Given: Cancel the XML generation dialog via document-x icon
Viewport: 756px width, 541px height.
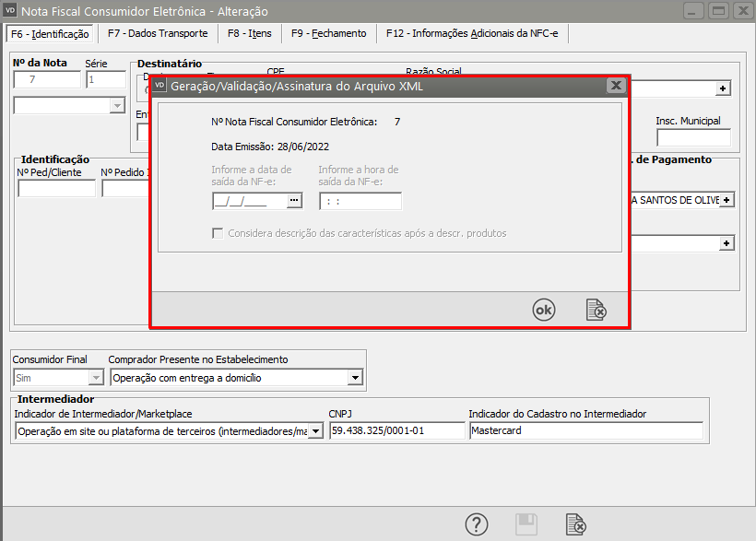Looking at the screenshot, I should click(x=596, y=310).
